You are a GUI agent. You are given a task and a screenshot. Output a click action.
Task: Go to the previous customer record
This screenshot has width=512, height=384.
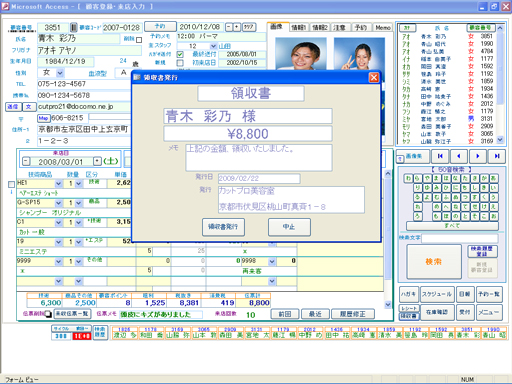[x=459, y=156]
